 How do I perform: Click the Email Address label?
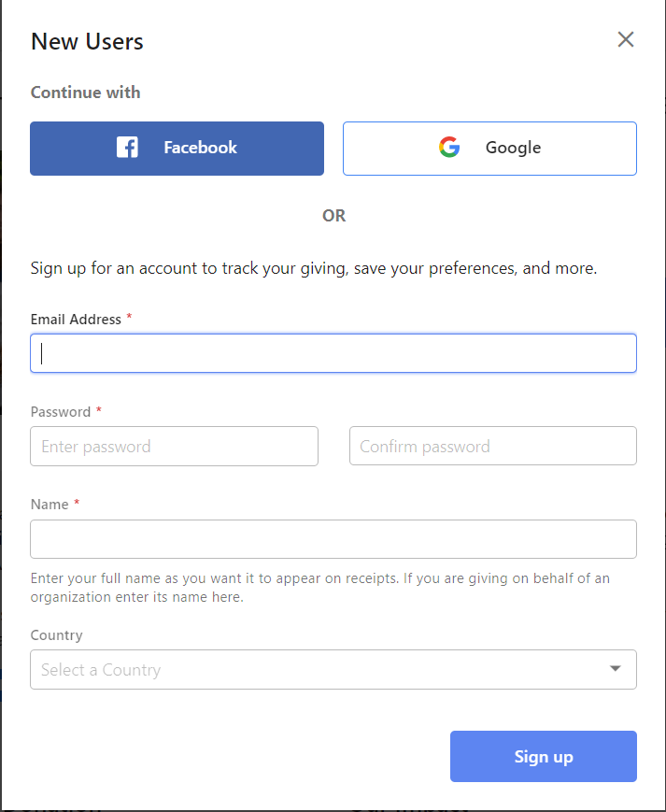[76, 320]
